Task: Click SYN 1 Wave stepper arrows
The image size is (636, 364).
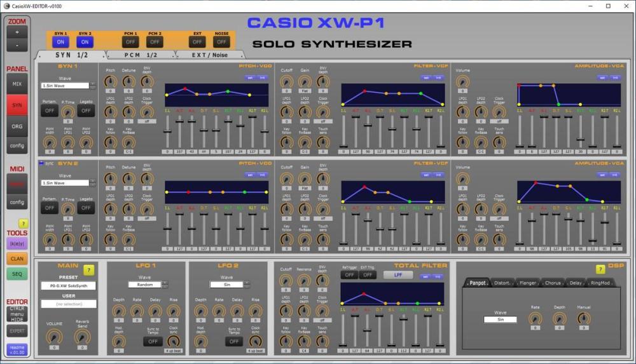Action: point(93,86)
